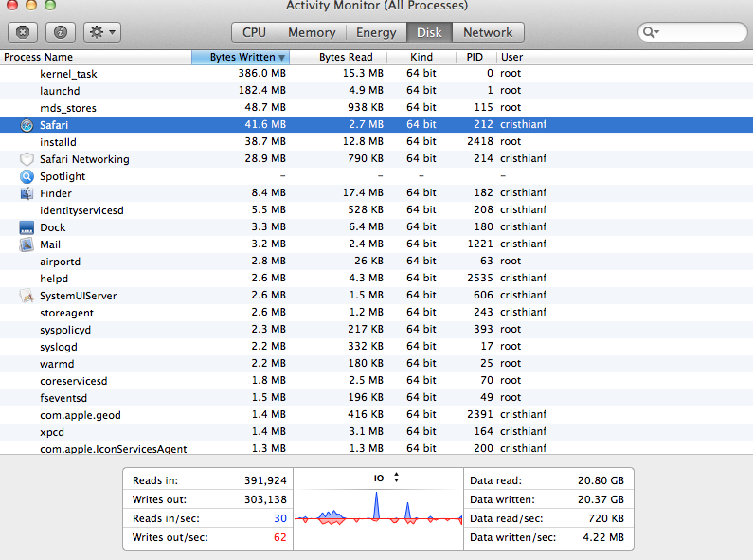Click Data read/sec 720 KB value
This screenshot has width=753, height=560.
click(606, 518)
